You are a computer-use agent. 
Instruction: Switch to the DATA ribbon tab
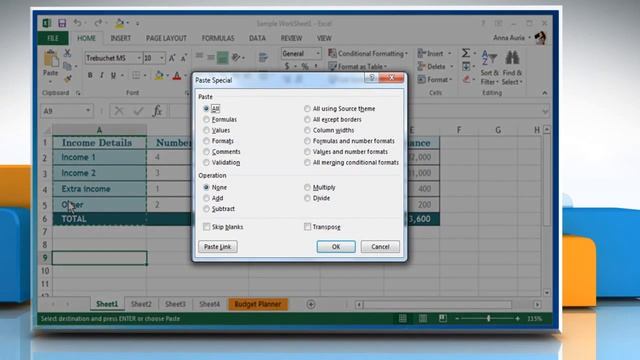pos(257,38)
